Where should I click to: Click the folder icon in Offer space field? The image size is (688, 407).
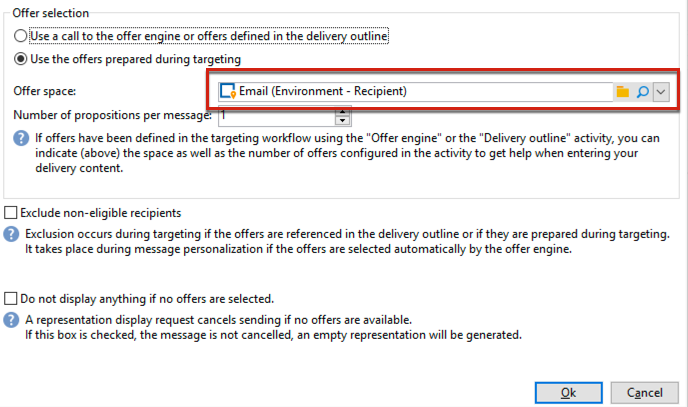tap(622, 91)
